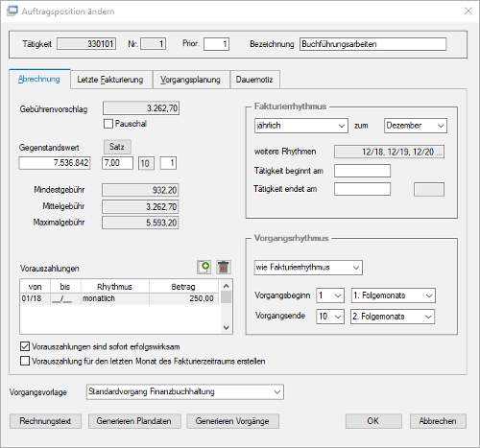Open Vorgangsbeginn day dropdown showing 1
480x448 pixels.
point(330,295)
